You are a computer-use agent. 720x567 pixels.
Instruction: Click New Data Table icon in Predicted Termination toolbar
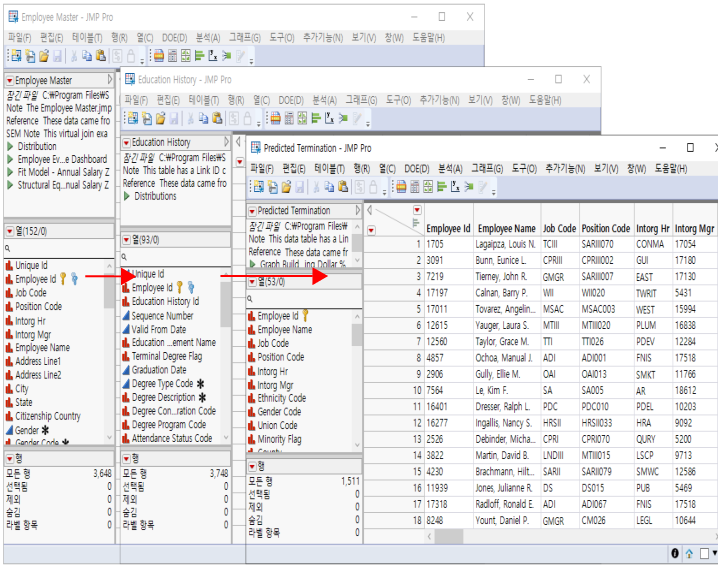259,187
